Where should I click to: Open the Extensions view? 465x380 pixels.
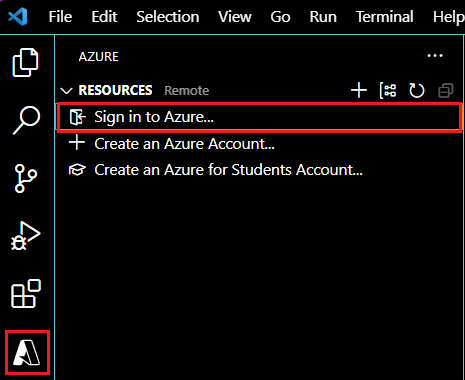point(26,294)
